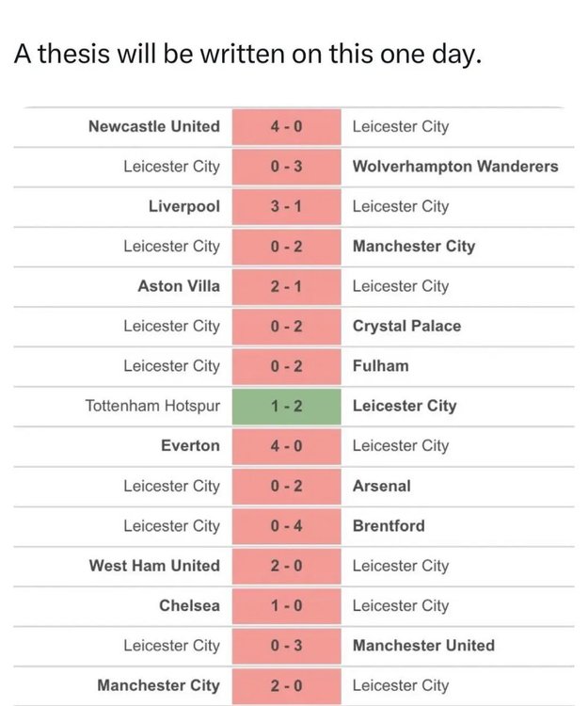588x706 pixels.
Task: Open the 2 - 1 Aston Villa score
Action: 287,286
